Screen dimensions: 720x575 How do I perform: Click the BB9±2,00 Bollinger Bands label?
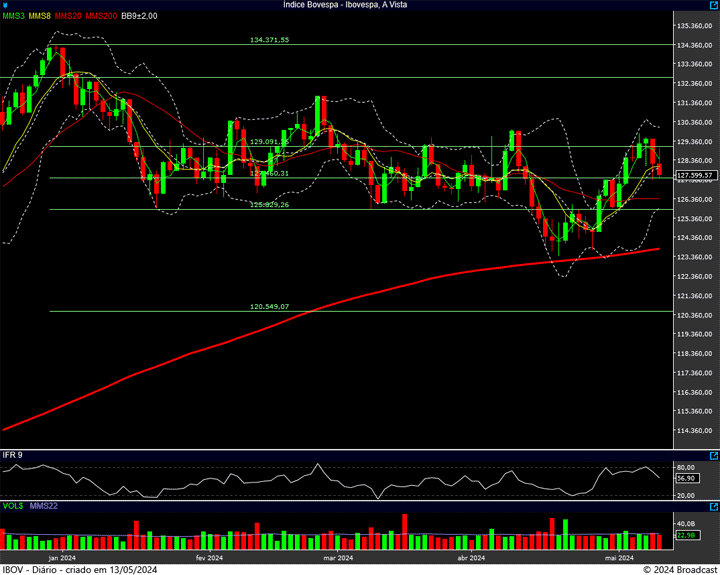pyautogui.click(x=139, y=17)
